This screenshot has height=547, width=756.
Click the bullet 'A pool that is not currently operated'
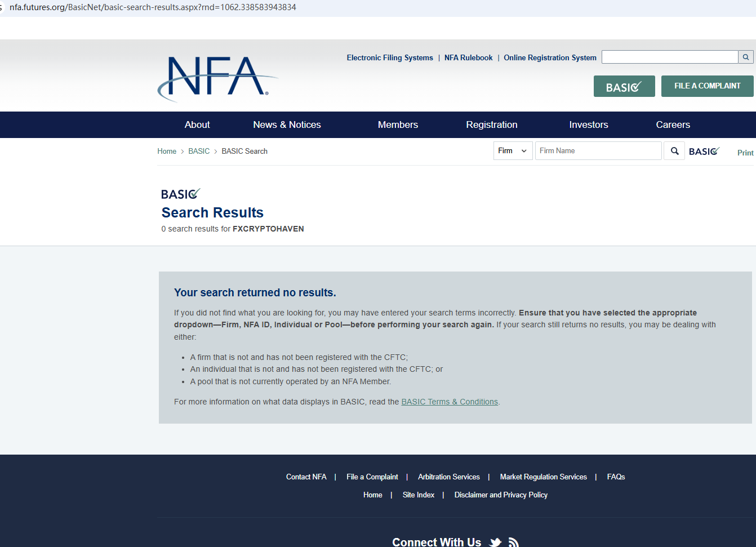click(x=291, y=381)
